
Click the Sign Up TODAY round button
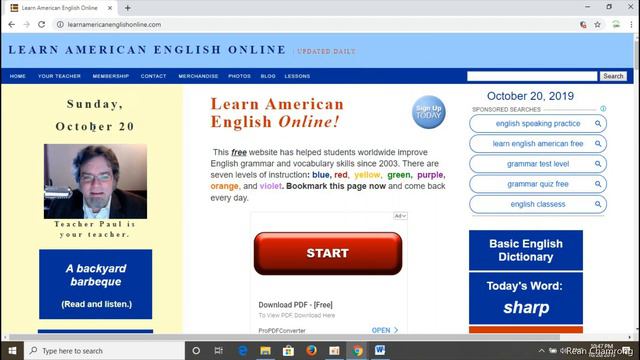pos(429,112)
